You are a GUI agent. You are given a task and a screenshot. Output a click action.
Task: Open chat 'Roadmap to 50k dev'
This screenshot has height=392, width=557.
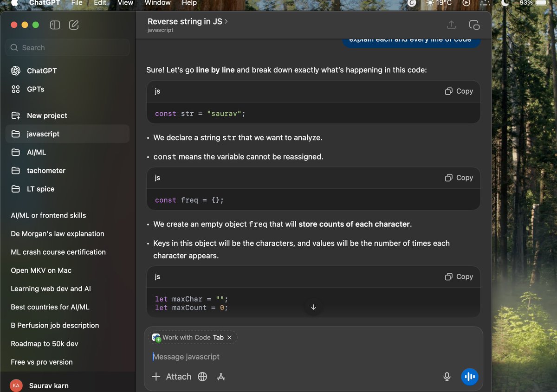point(45,344)
